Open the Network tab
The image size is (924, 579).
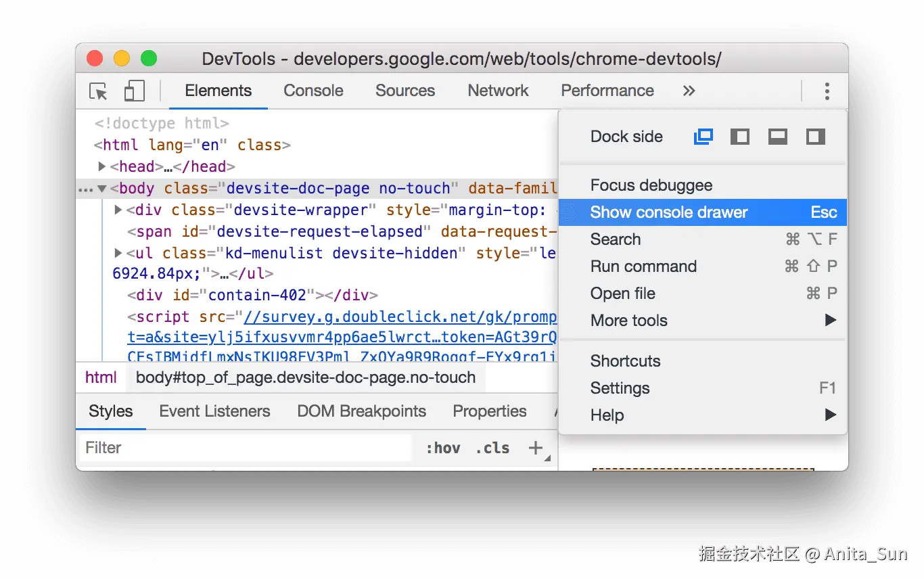498,91
